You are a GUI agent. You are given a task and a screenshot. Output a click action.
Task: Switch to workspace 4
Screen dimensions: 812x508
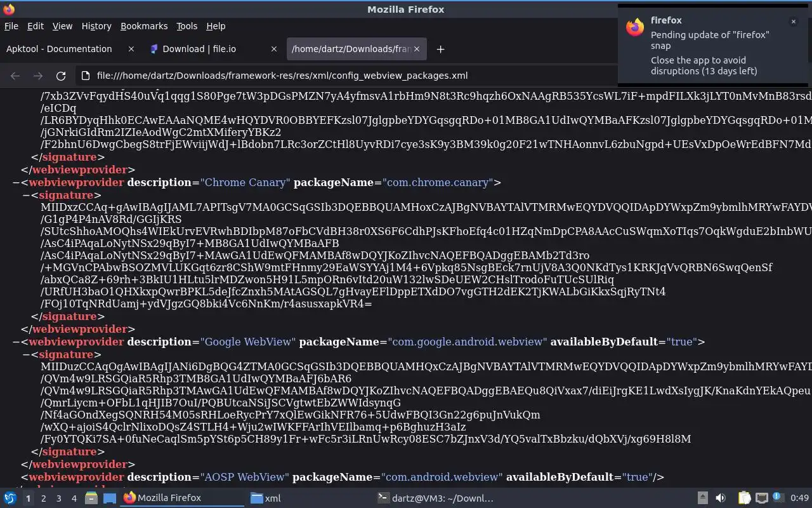(74, 498)
